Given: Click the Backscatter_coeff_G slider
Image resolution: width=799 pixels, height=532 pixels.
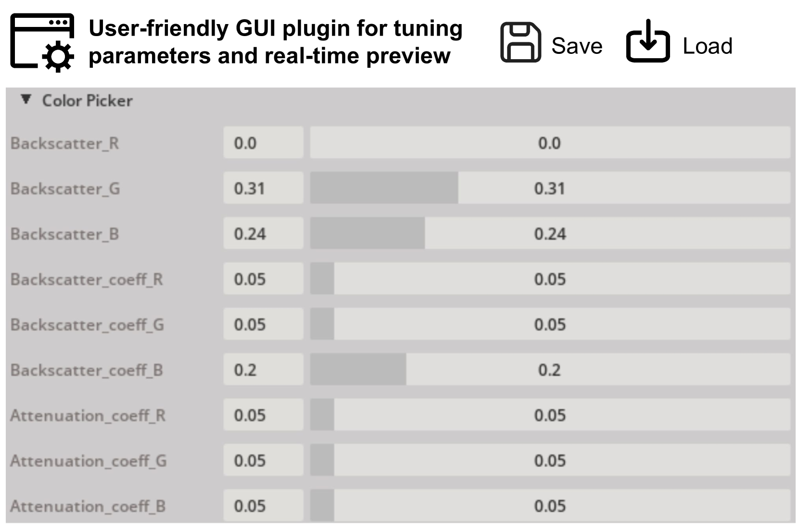Looking at the screenshot, I should click(x=550, y=325).
